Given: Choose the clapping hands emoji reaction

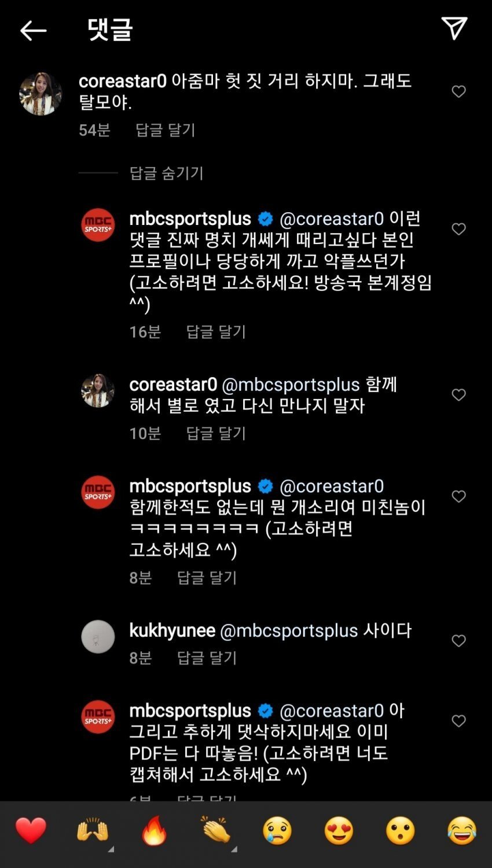Looking at the screenshot, I should click(216, 831).
